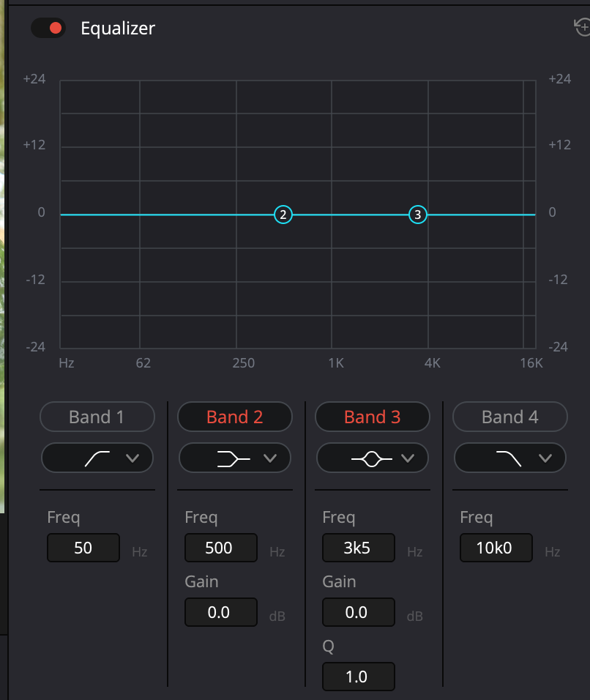The image size is (590, 700).
Task: Select the band 3 node on graph
Action: tap(417, 215)
